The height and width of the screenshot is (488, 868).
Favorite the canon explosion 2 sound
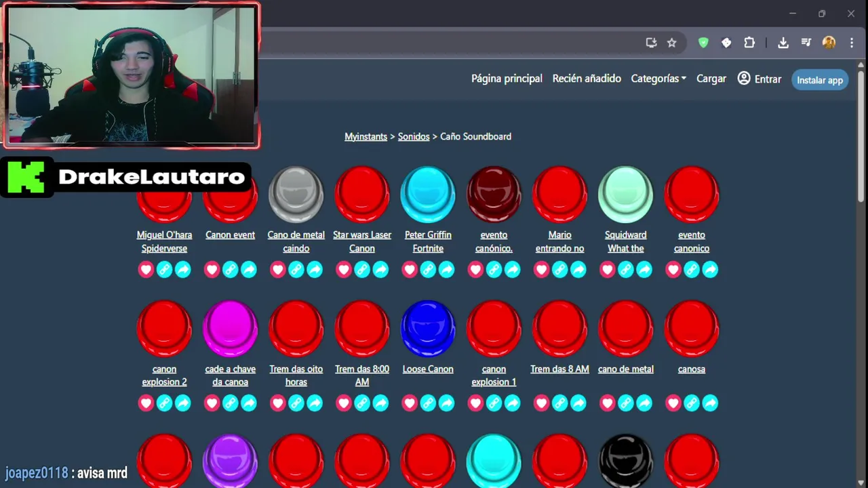pos(146,403)
